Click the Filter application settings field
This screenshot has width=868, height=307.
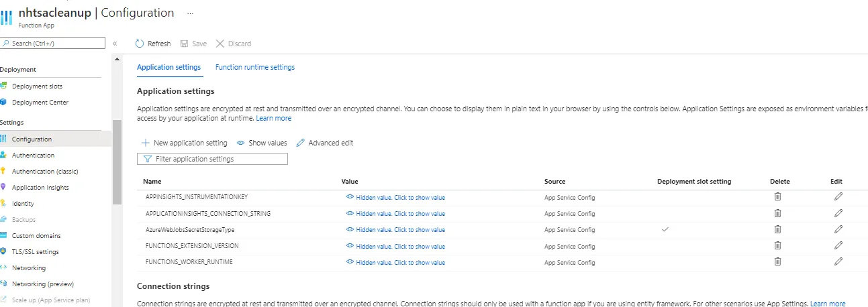[x=212, y=159]
